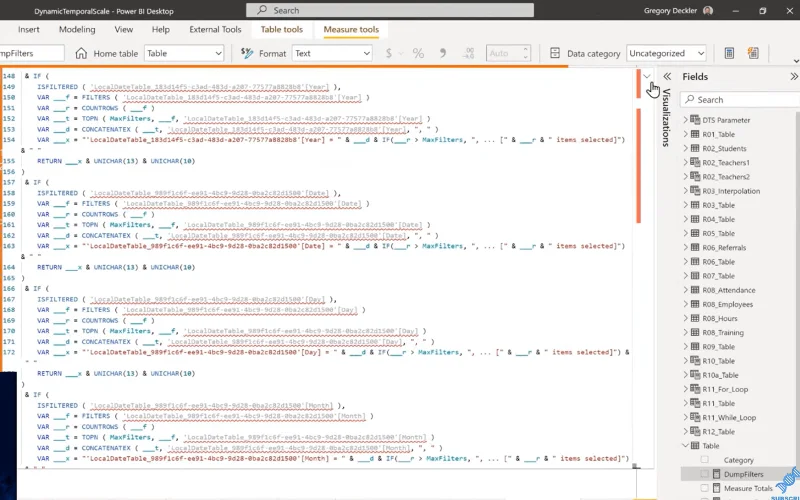Click the DumpFilters measure icon
The image size is (800, 500).
(716, 474)
